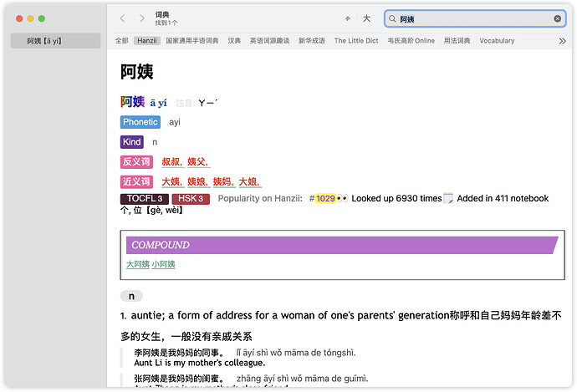Click the eyes emoji beside lookup count
Screen dimensions: 577x392
pyautogui.click(x=343, y=199)
